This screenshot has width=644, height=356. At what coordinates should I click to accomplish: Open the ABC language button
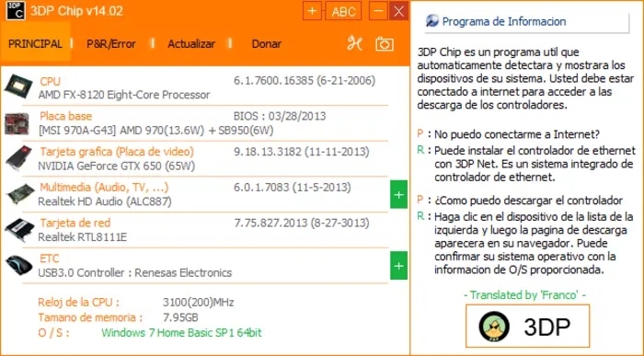[x=343, y=11]
